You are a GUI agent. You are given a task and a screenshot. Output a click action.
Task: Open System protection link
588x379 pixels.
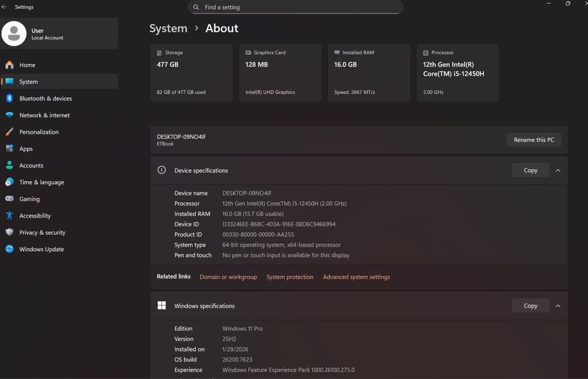(289, 277)
